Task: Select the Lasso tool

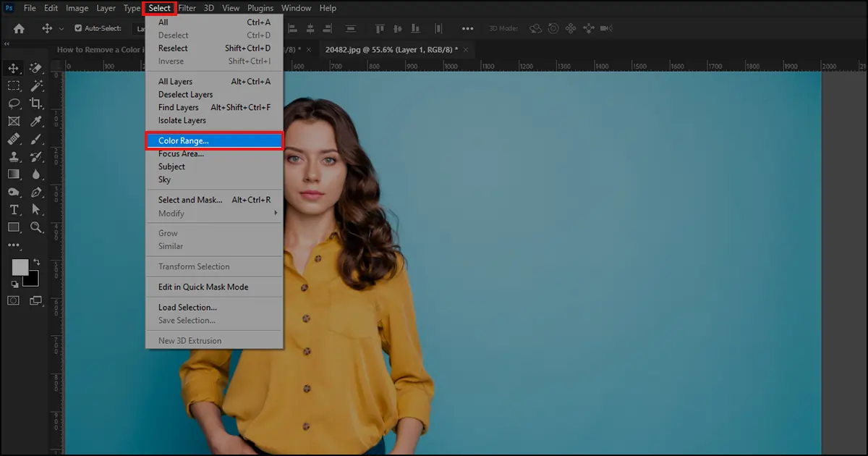Action: click(13, 103)
